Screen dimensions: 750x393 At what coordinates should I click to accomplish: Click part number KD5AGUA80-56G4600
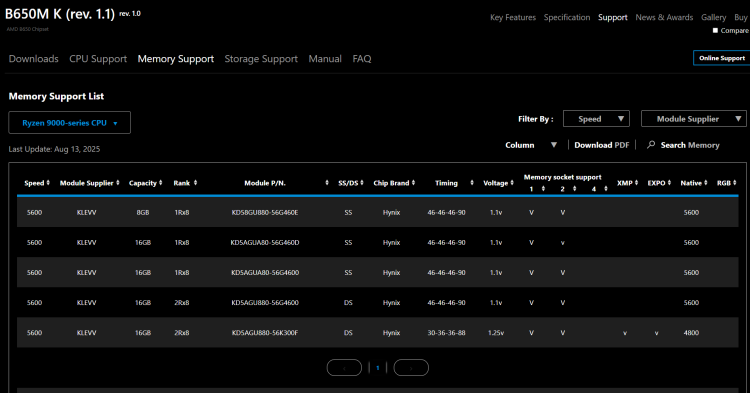click(x=265, y=273)
